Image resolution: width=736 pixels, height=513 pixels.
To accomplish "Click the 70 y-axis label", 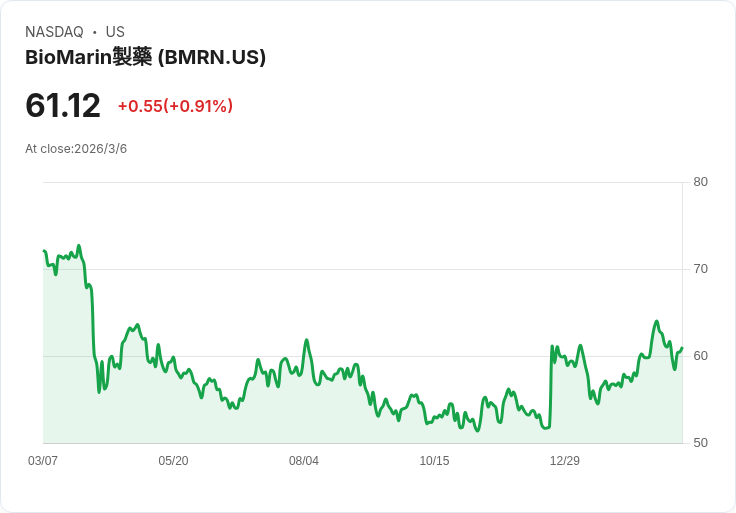I will click(x=700, y=269).
